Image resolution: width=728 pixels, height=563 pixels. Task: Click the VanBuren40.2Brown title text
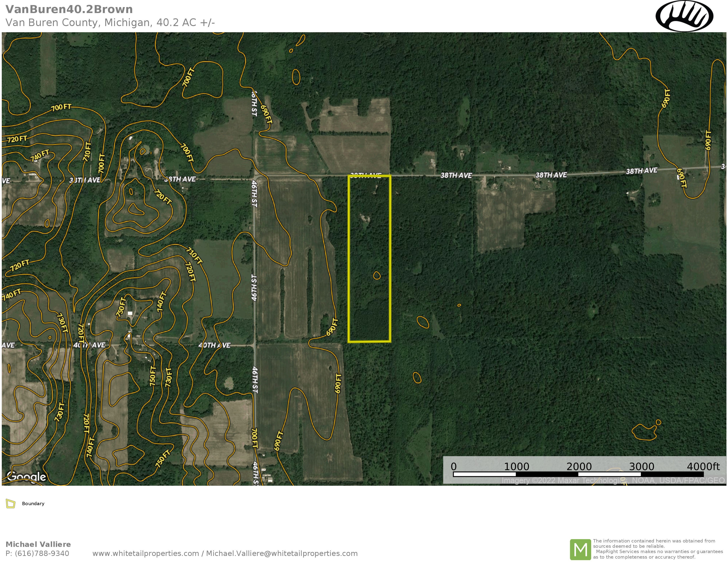click(69, 9)
